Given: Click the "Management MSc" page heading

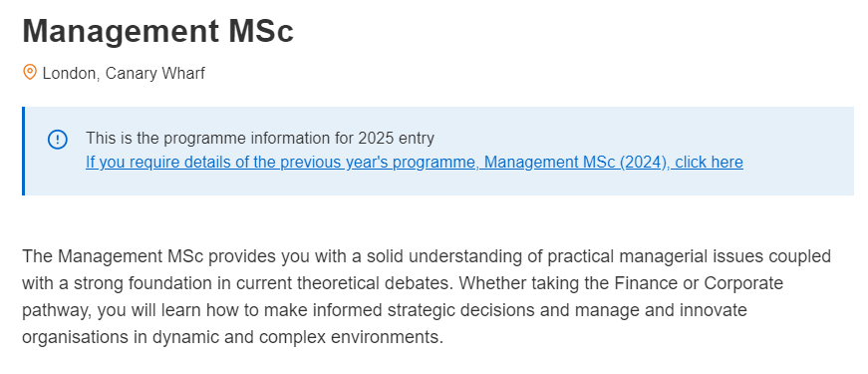Looking at the screenshot, I should pos(157,31).
